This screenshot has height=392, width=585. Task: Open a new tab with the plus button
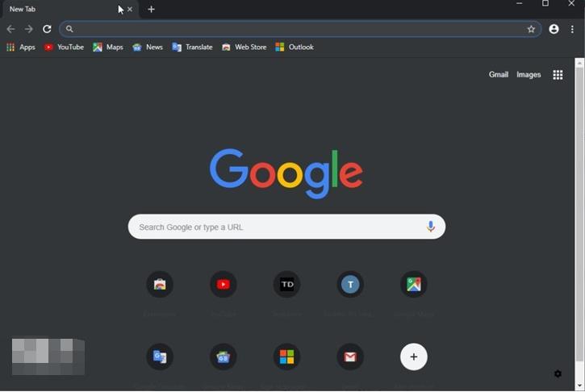click(151, 10)
